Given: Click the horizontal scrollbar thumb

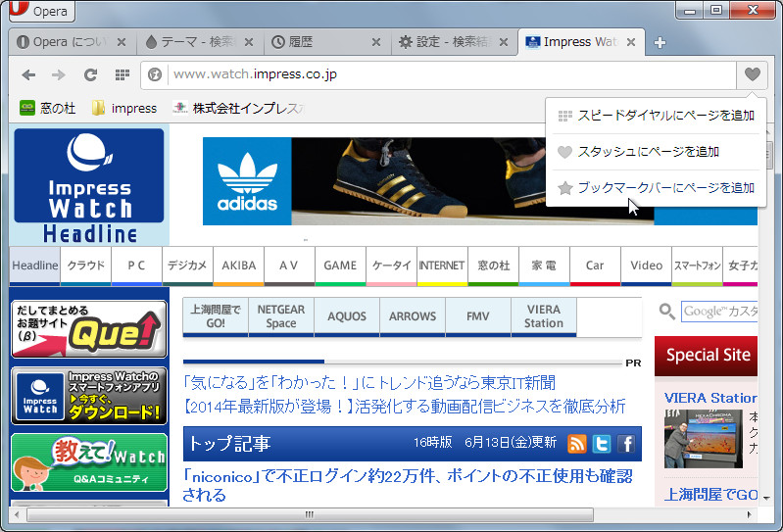Looking at the screenshot, I should click(310, 514).
